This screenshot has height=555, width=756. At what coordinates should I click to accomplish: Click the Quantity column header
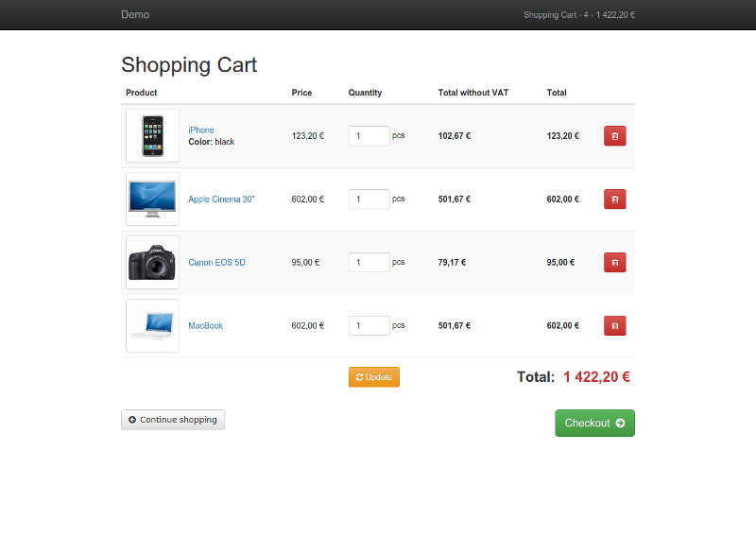365,93
